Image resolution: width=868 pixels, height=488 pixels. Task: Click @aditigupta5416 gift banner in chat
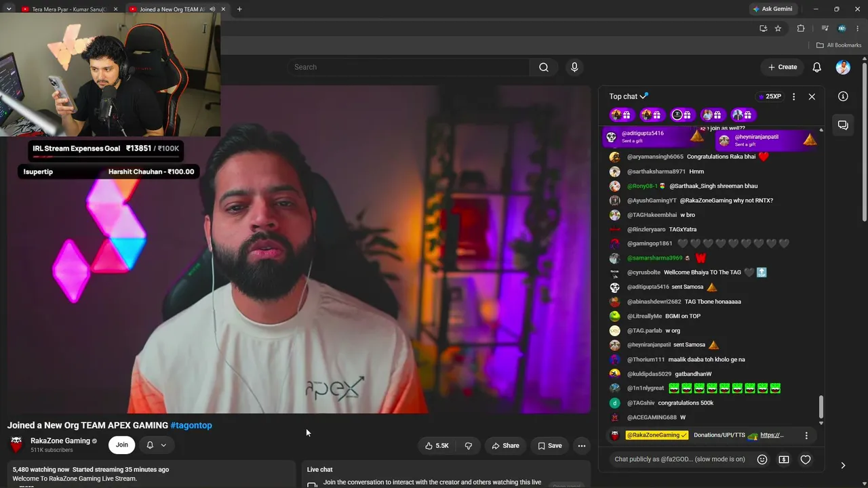[654, 137]
